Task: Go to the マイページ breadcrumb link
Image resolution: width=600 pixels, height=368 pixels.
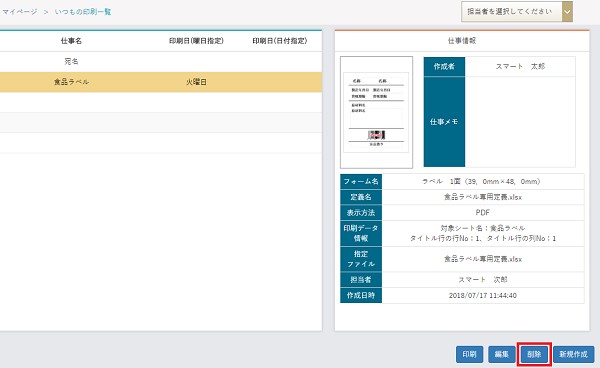Action: click(20, 12)
